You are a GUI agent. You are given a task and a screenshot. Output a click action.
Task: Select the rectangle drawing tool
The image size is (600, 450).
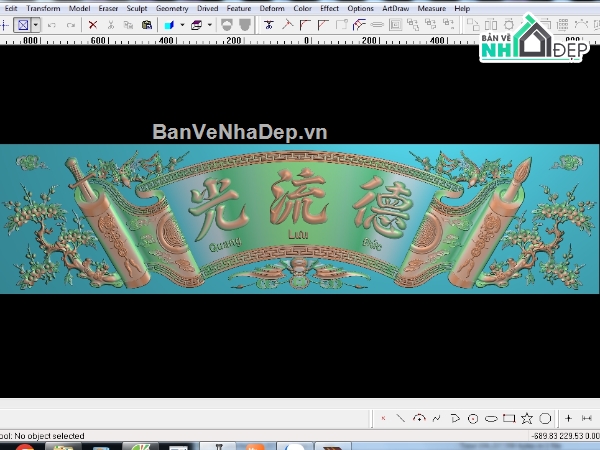click(x=509, y=418)
